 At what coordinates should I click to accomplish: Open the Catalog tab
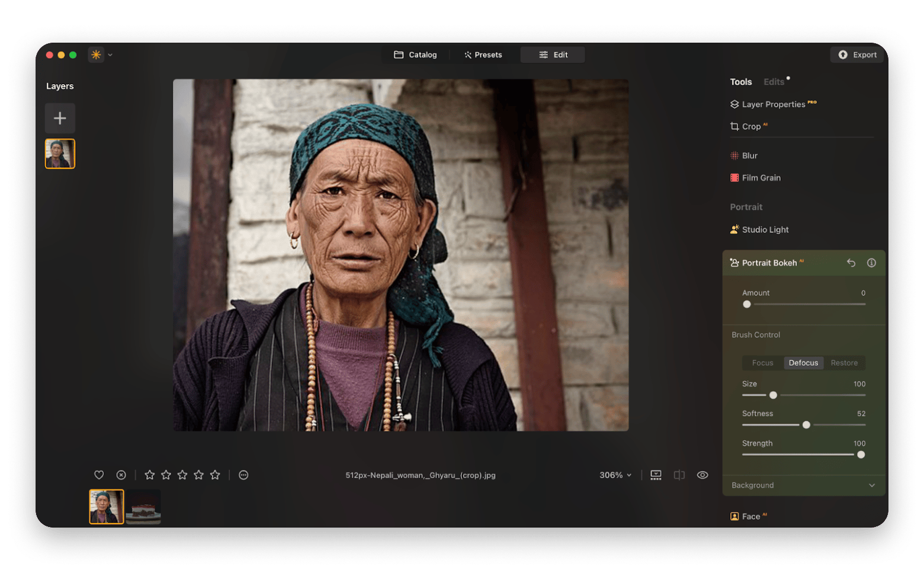(x=415, y=55)
